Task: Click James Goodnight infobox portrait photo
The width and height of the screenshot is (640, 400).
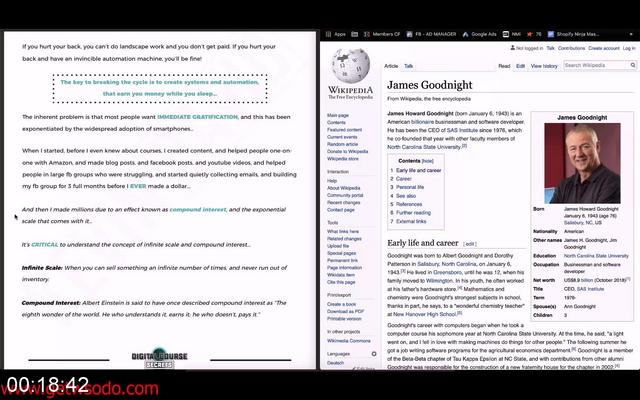Action: (x=582, y=163)
